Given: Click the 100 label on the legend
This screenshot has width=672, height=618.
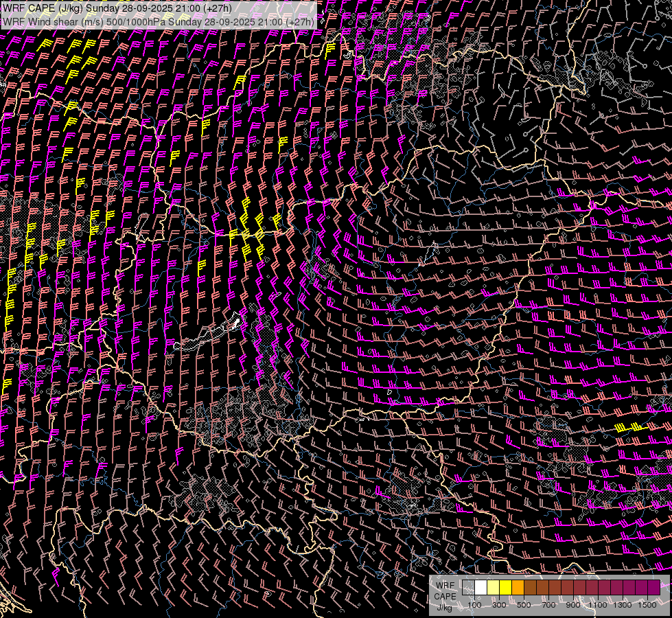Looking at the screenshot, I should 474,605.
